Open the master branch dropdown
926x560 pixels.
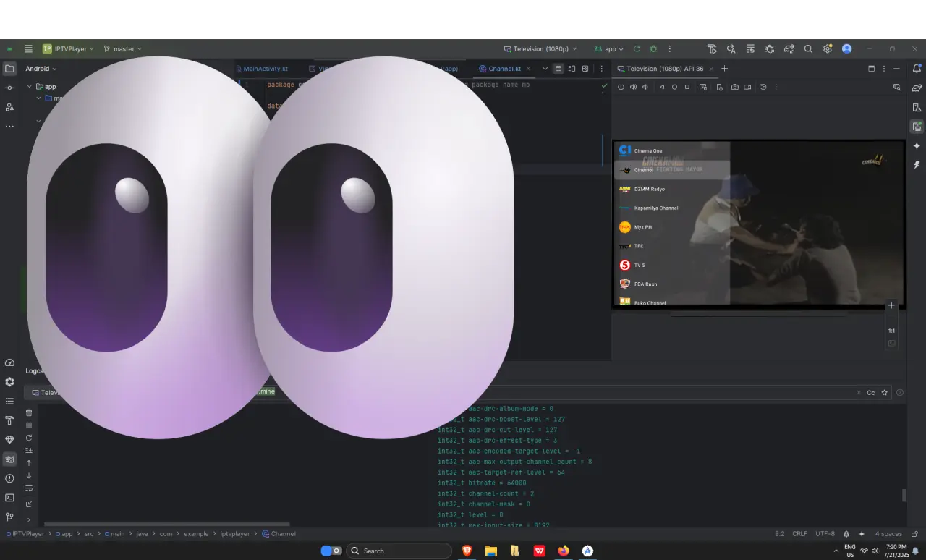pyautogui.click(x=122, y=49)
